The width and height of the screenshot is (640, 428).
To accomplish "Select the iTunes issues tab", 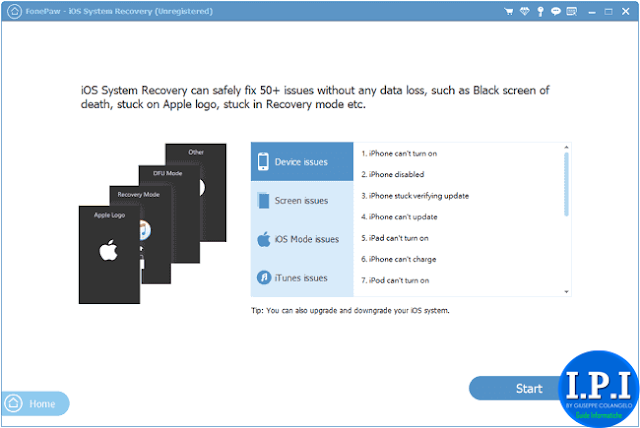I will pos(302,277).
